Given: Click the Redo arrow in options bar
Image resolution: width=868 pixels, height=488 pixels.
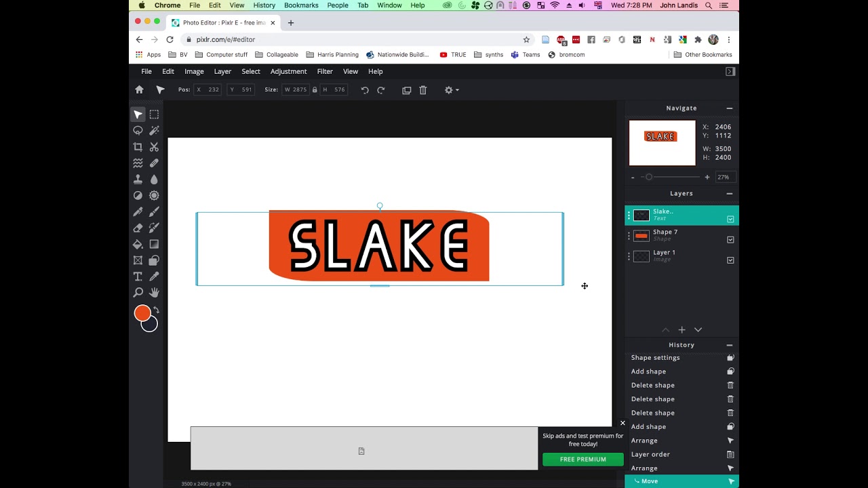Looking at the screenshot, I should point(381,89).
